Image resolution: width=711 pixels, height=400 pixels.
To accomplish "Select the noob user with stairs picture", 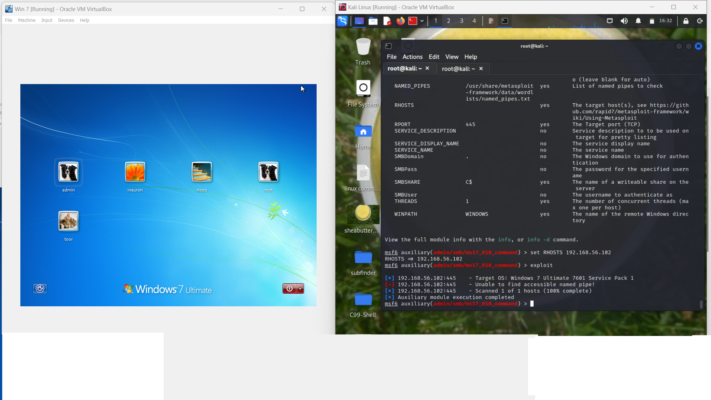I will pyautogui.click(x=202, y=176).
